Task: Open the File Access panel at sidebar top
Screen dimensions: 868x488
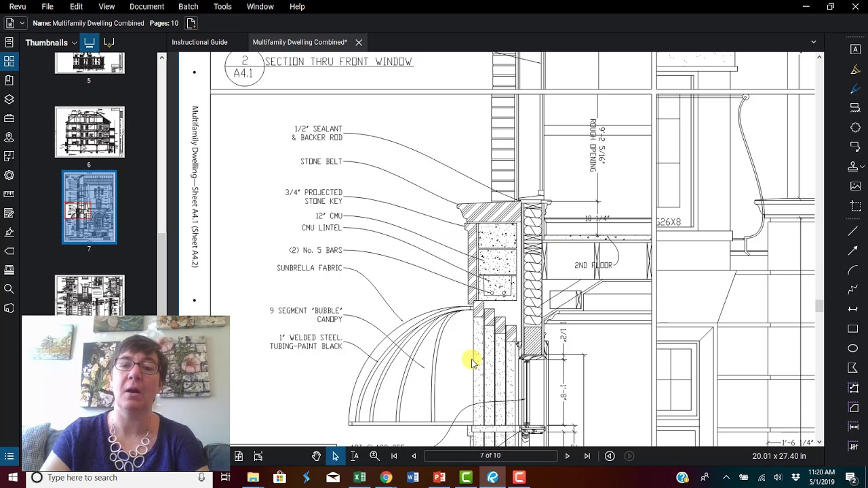Action: (x=9, y=42)
